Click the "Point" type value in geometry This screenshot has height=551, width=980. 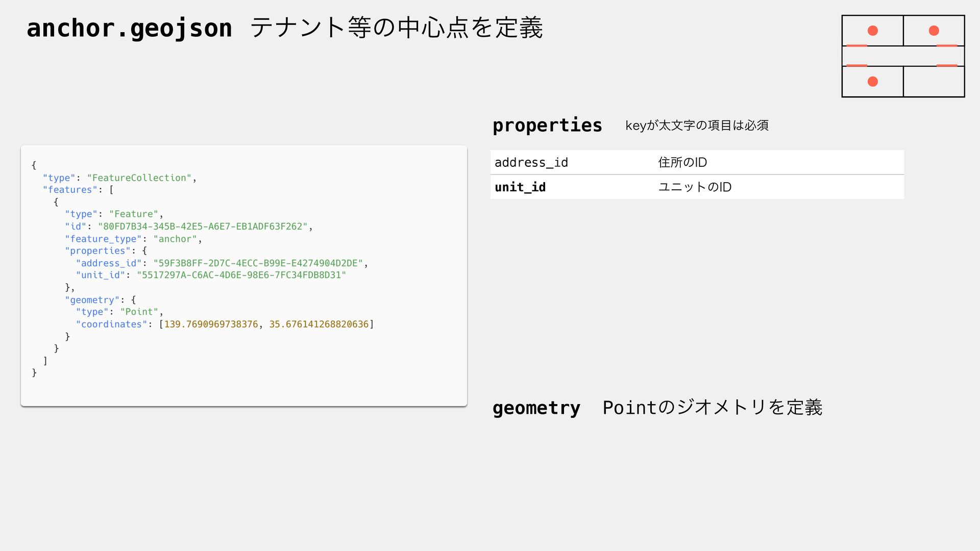[139, 312]
